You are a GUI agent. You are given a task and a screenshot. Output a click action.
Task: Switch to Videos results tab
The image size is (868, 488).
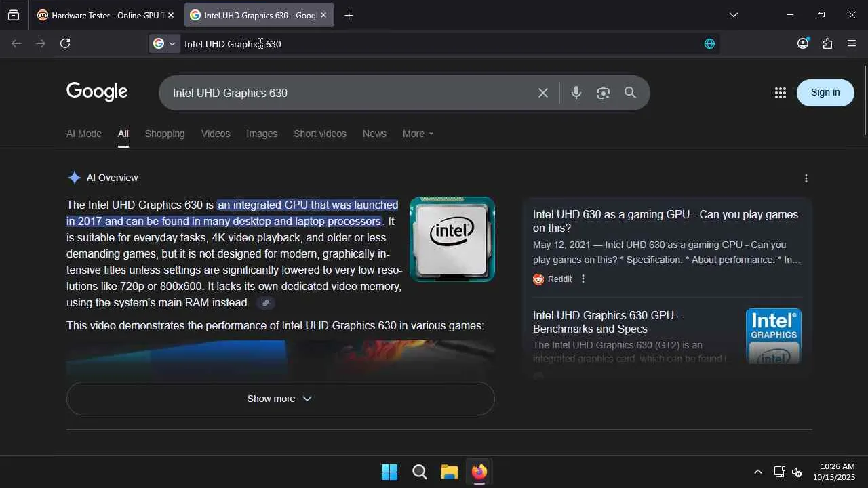pos(216,134)
